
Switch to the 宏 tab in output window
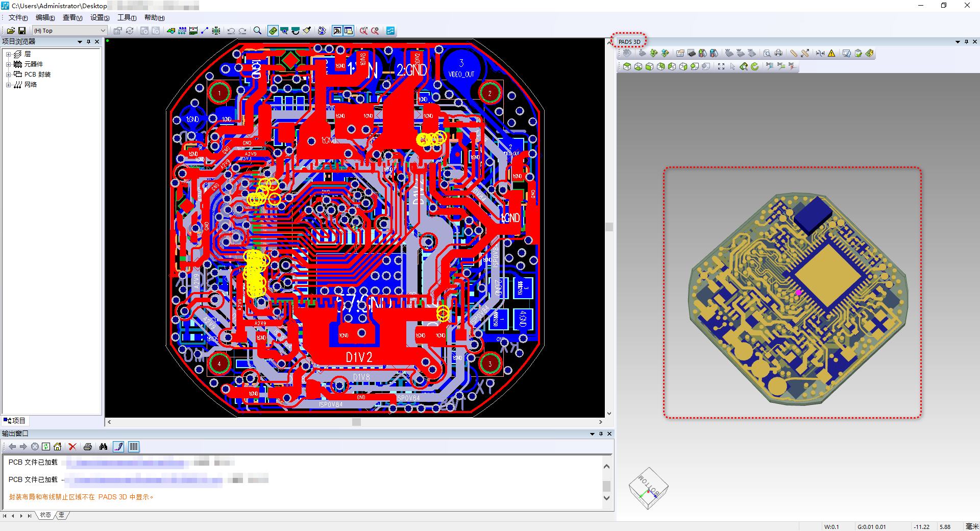[x=62, y=515]
